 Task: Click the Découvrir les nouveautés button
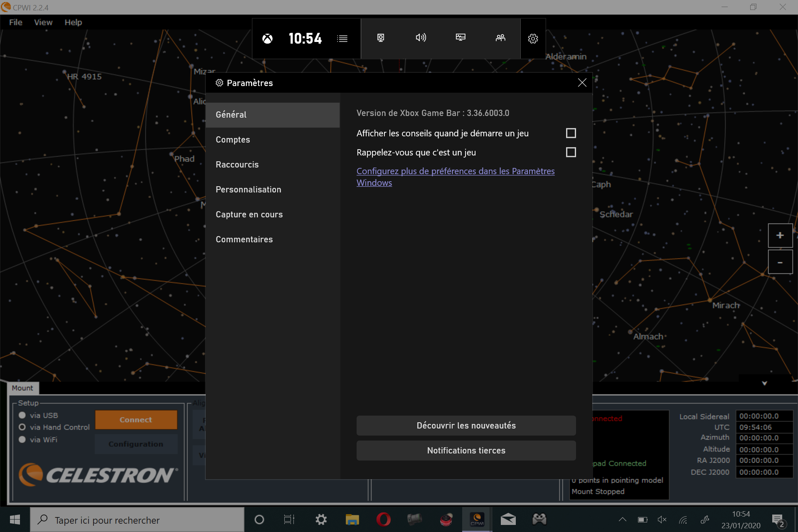(x=466, y=426)
